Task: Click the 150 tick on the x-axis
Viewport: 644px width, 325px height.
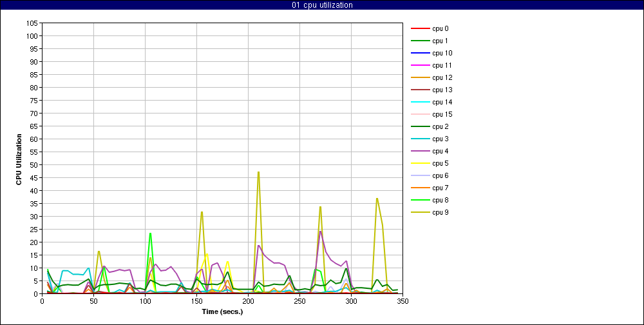Action: 196,300
